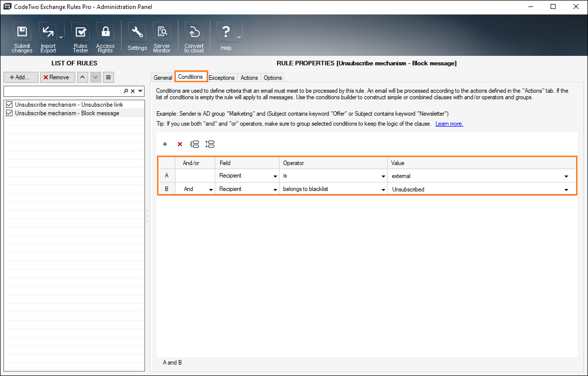The height and width of the screenshot is (376, 588).
Task: Switch to the Actions tab
Action: pyautogui.click(x=249, y=78)
